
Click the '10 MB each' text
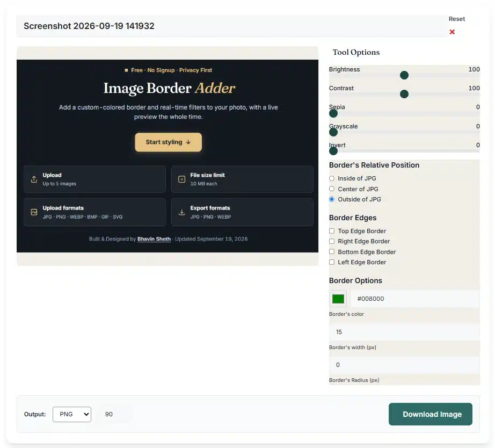203,184
